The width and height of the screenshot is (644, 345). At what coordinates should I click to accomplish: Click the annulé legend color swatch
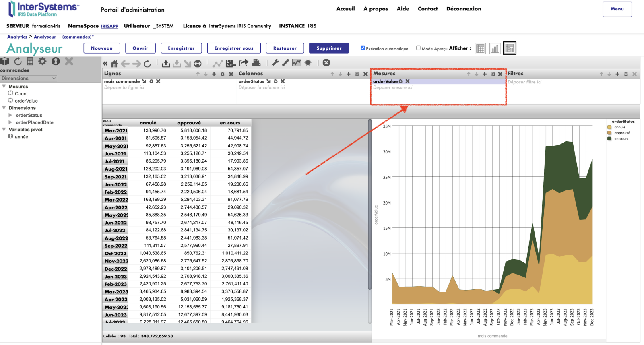[x=609, y=127]
